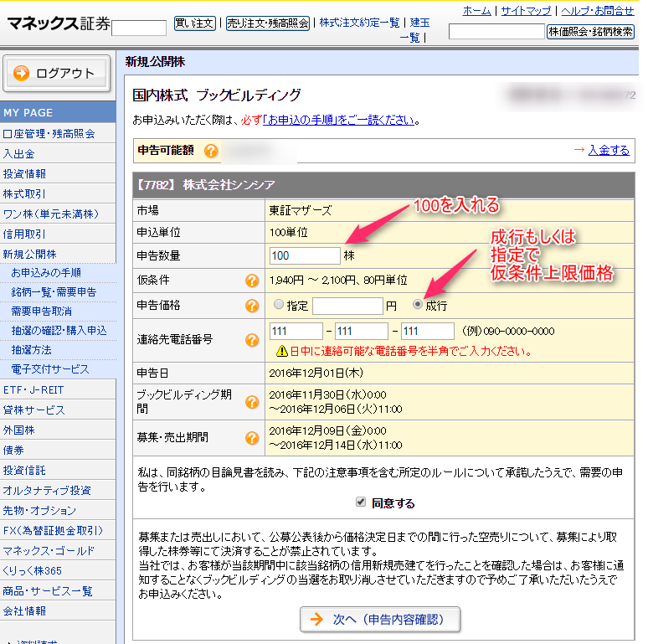
Task: Select the 指定 price radio button
Action: pyautogui.click(x=279, y=305)
